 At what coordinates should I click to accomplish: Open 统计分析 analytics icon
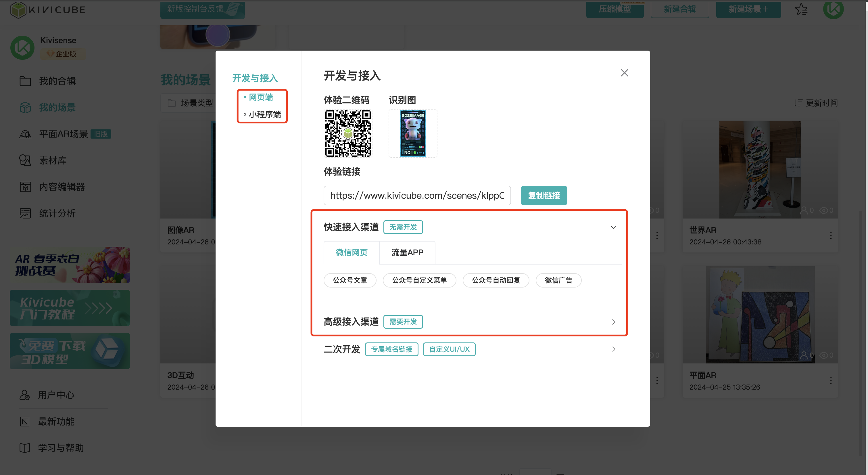[x=25, y=213]
